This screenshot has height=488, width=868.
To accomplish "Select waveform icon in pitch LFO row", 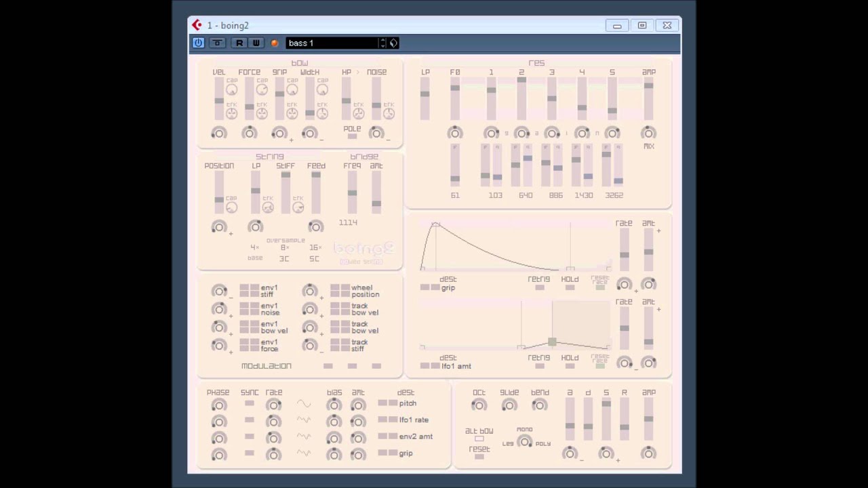I will coord(303,405).
